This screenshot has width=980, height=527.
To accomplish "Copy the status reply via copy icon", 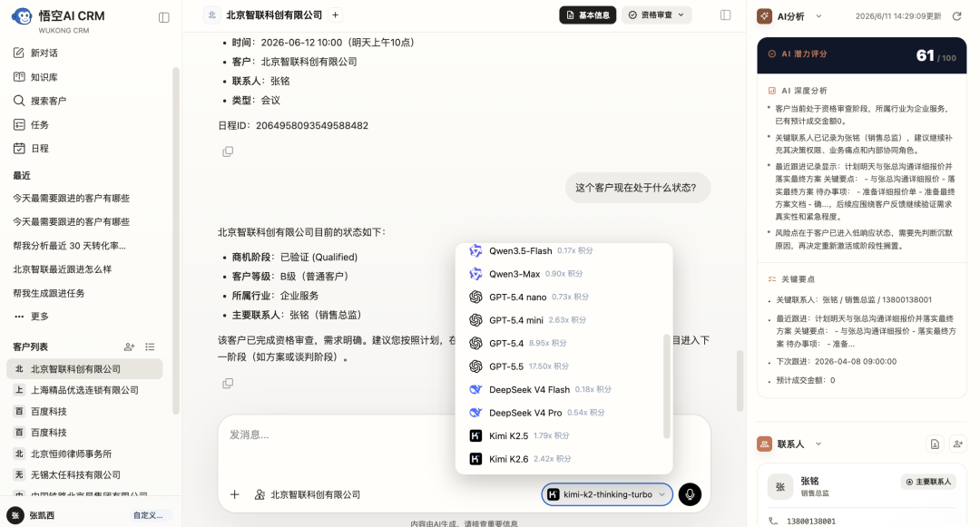I will [228, 384].
